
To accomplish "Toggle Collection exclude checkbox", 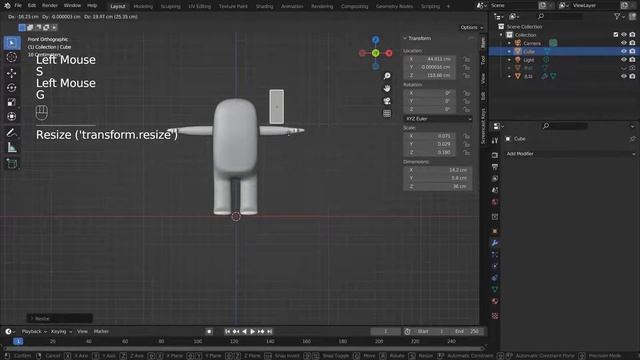I will tap(616, 35).
